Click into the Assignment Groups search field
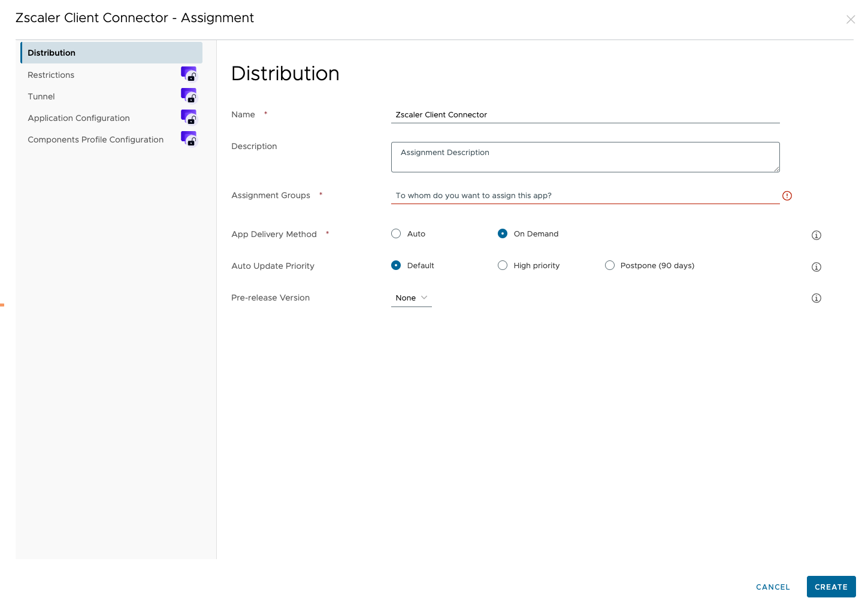The height and width of the screenshot is (610, 868). pos(584,196)
